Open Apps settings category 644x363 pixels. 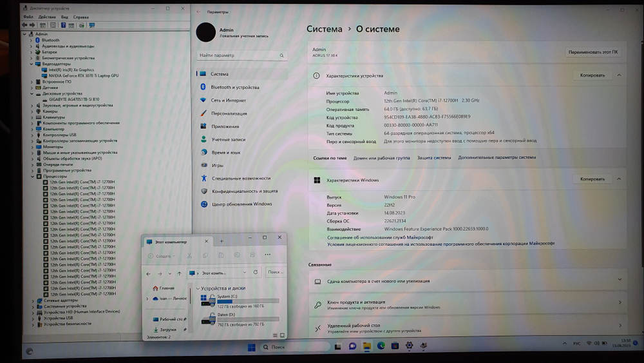tap(225, 126)
